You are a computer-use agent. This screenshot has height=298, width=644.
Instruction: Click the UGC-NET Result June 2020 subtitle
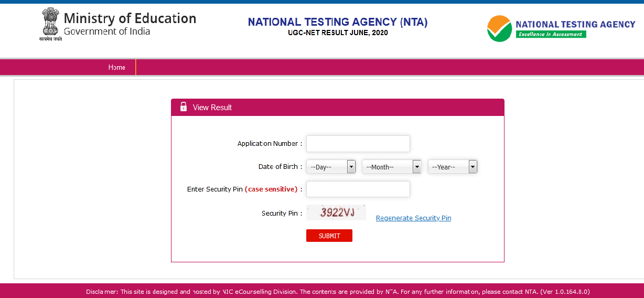pos(338,33)
